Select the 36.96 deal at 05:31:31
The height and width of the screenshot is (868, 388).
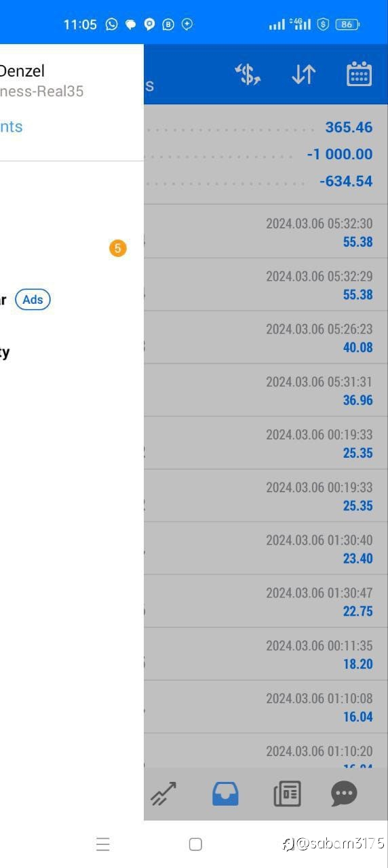266,391
